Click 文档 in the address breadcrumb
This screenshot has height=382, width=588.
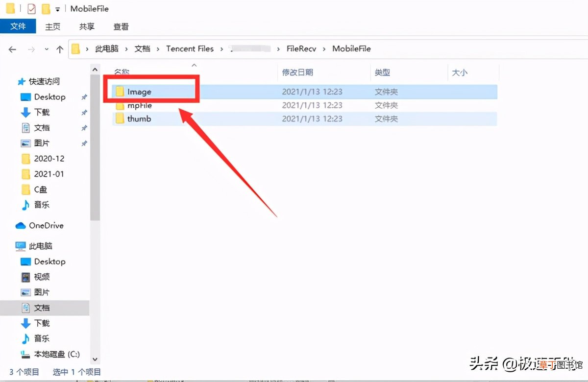coord(143,48)
